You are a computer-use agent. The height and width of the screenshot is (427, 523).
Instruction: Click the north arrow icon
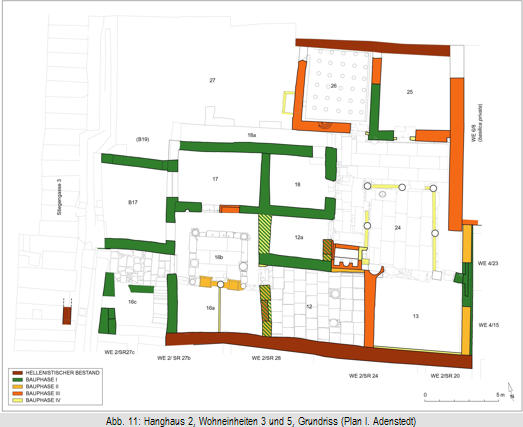click(511, 391)
